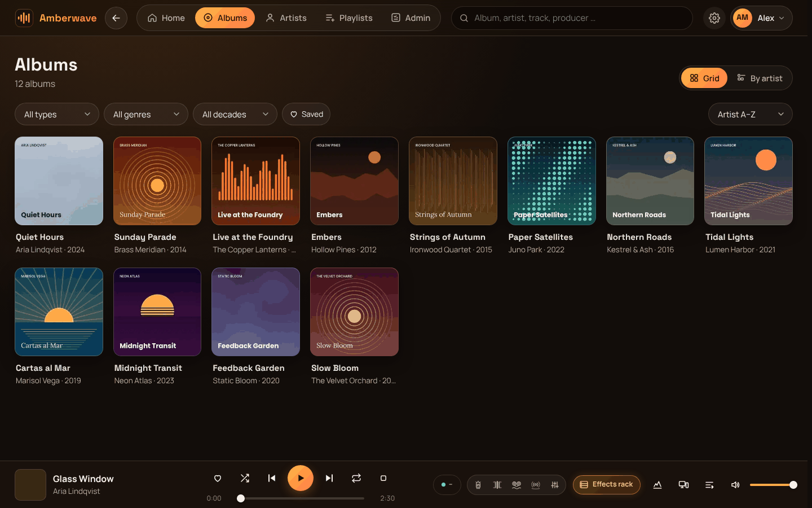
Task: Toggle the equalizer sliders icon
Action: pyautogui.click(x=555, y=485)
